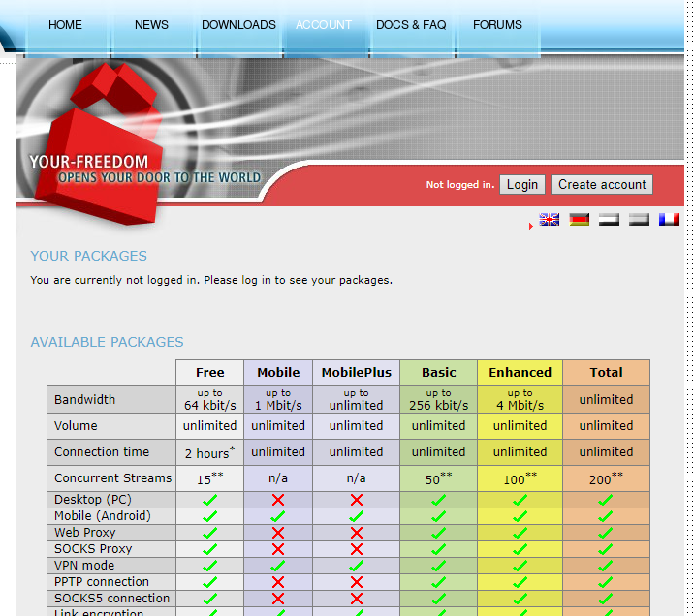Screen dimensions: 694x616
Task: Click the green check for Web Proxy under Enhanced
Action: pyautogui.click(x=520, y=533)
